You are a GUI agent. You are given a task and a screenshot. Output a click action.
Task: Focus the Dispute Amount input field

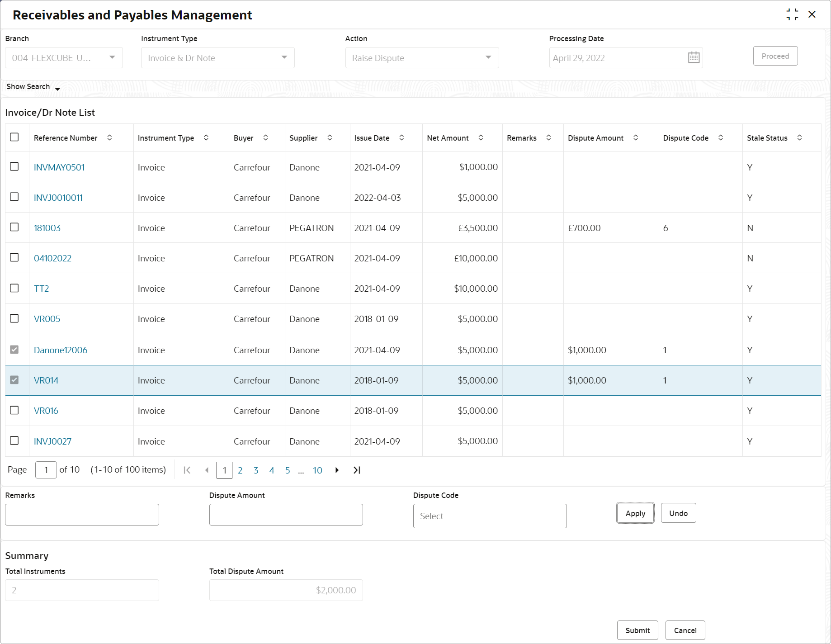pos(286,515)
